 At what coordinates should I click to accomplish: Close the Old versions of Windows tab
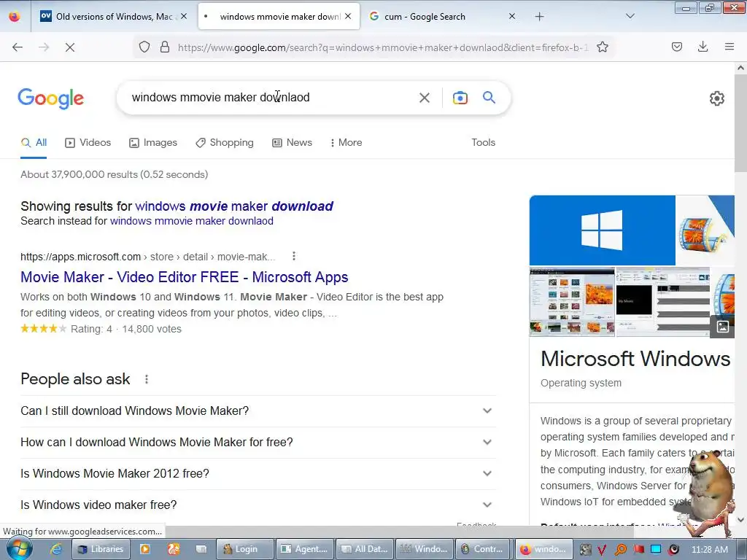point(184,16)
